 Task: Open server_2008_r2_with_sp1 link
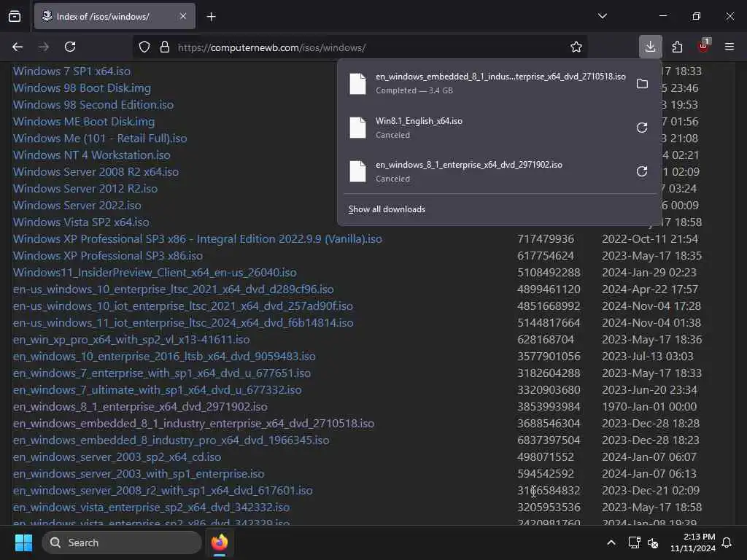click(163, 491)
